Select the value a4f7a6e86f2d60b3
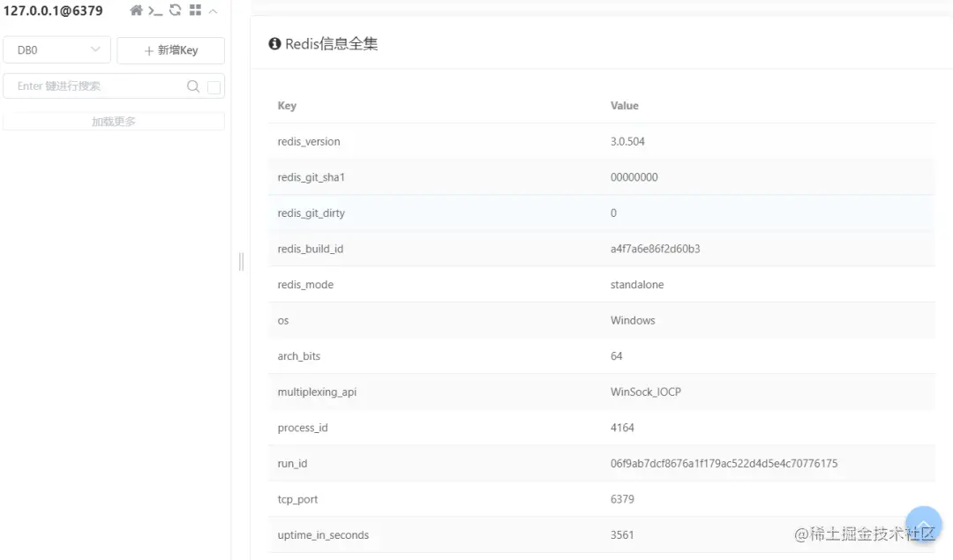The image size is (953, 560). tap(655, 249)
